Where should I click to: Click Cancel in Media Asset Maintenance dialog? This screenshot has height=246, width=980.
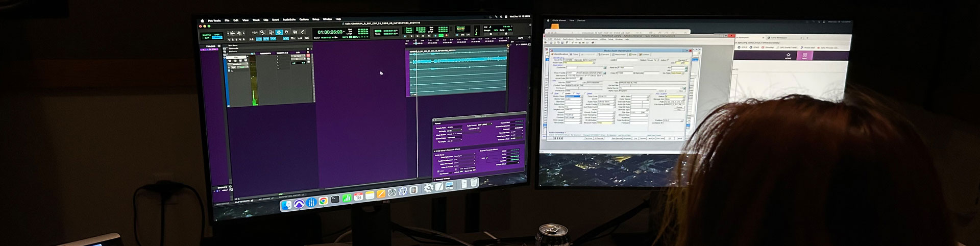[x=679, y=139]
